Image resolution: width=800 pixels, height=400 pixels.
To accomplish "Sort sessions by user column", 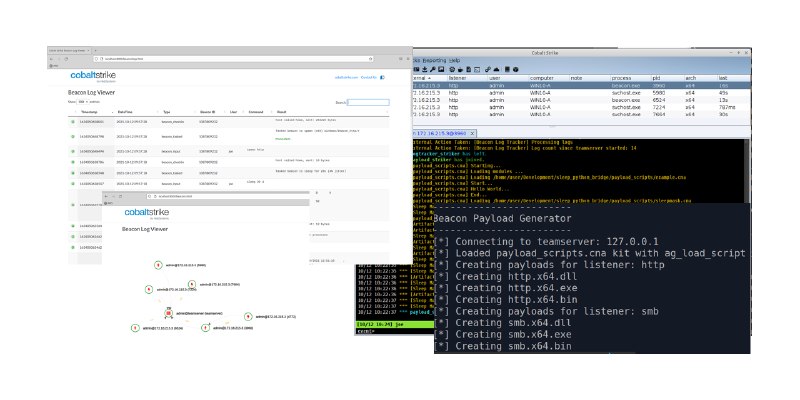I will point(508,78).
